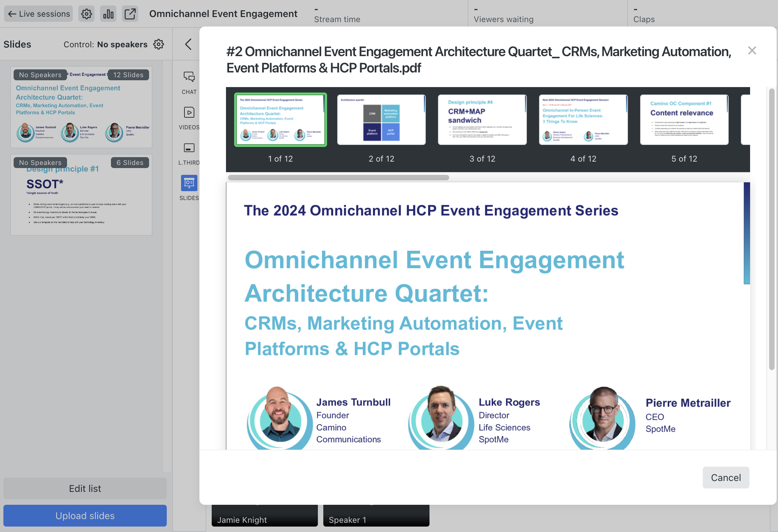Click Luke Rogers photo in slide preview
The image size is (778, 532).
[441, 418]
